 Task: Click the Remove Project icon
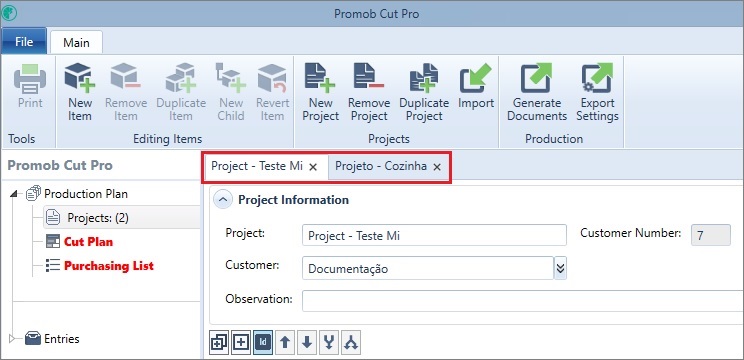(369, 92)
